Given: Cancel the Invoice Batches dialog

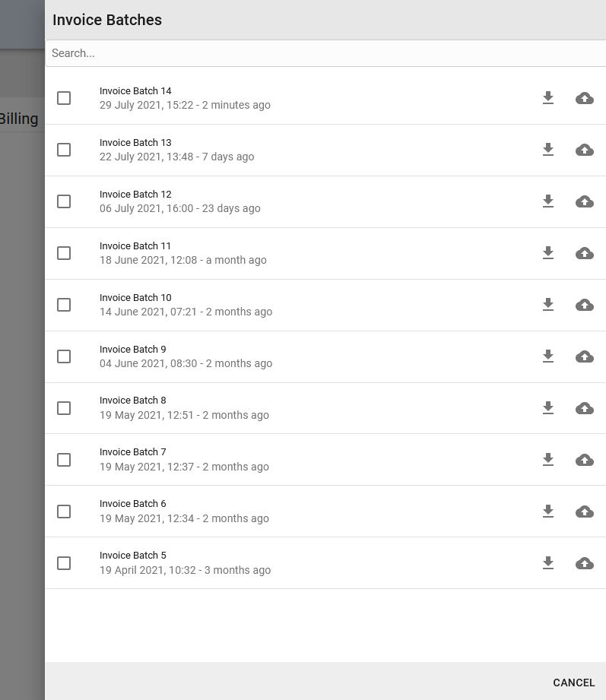Looking at the screenshot, I should 574,683.
